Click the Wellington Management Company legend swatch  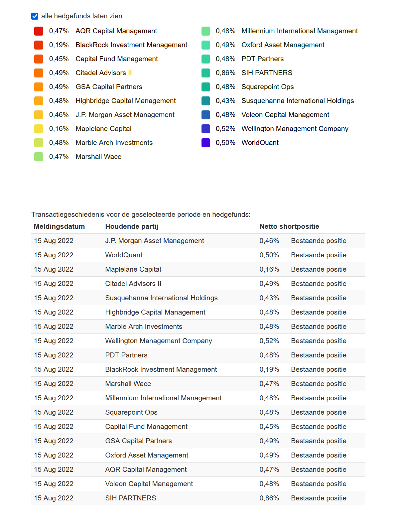tap(206, 129)
